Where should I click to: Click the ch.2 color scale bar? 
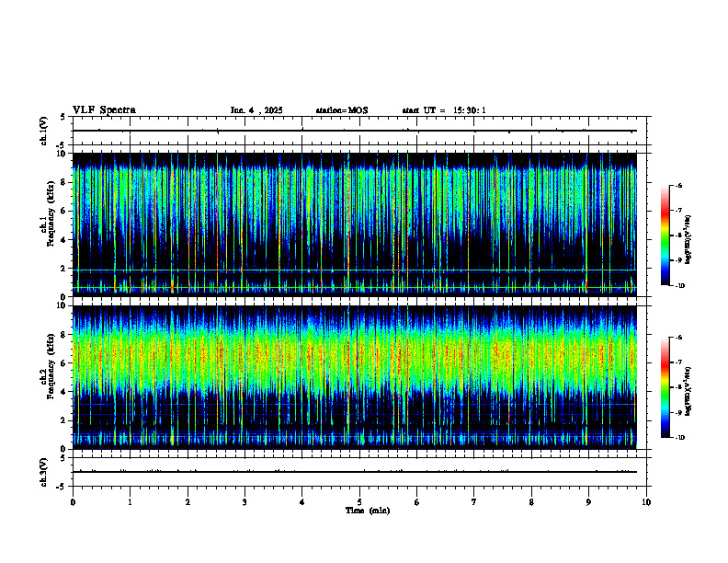(665, 387)
